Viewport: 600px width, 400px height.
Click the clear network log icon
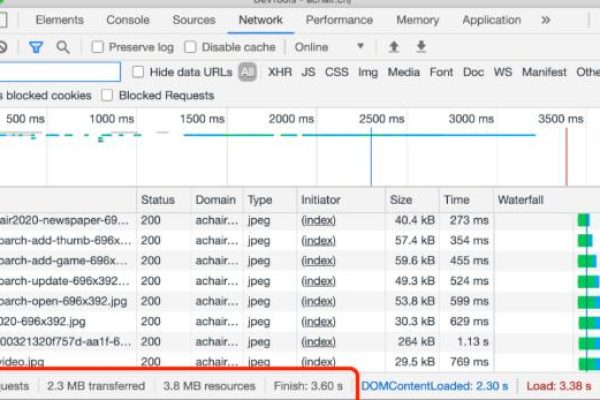(x=3, y=47)
